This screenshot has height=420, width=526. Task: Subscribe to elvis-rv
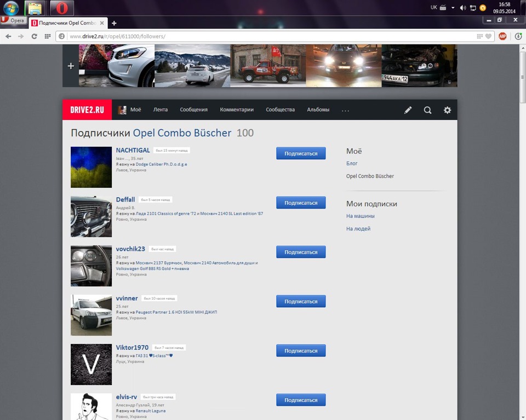(301, 400)
